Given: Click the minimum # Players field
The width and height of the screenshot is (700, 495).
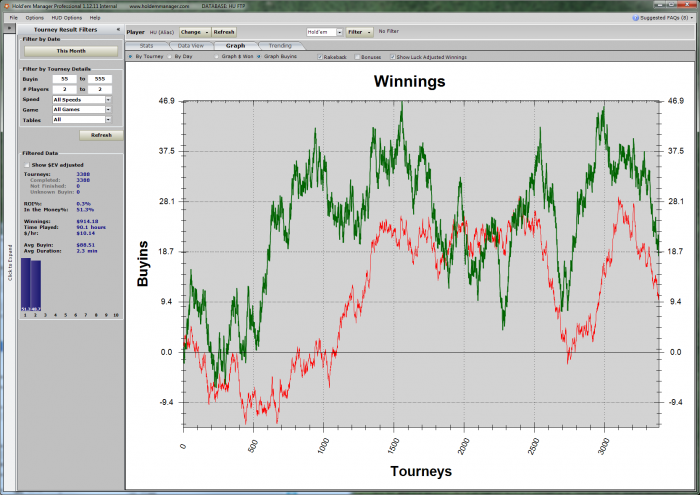Looking at the screenshot, I should coord(65,89).
